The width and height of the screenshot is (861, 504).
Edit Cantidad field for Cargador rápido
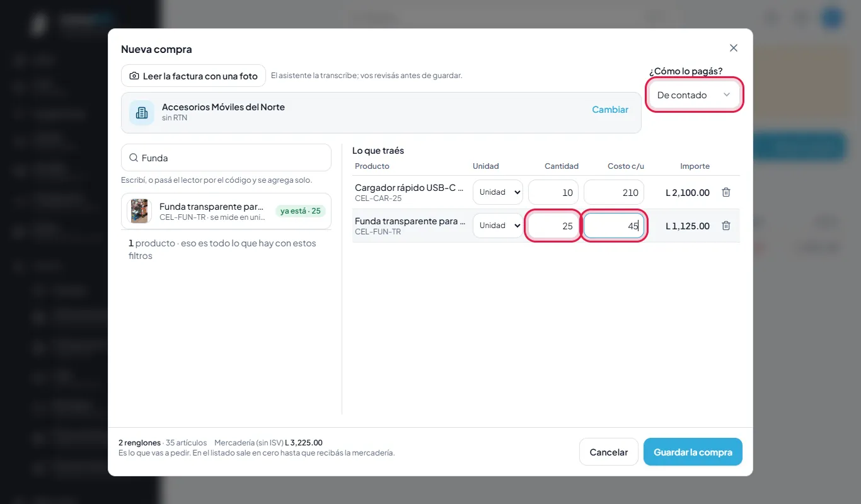tap(553, 192)
